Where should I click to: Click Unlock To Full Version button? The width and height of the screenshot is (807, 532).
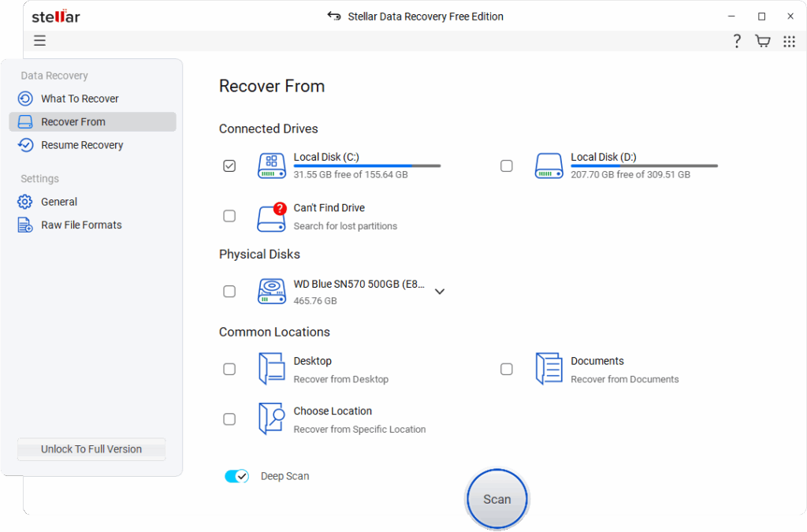(91, 449)
